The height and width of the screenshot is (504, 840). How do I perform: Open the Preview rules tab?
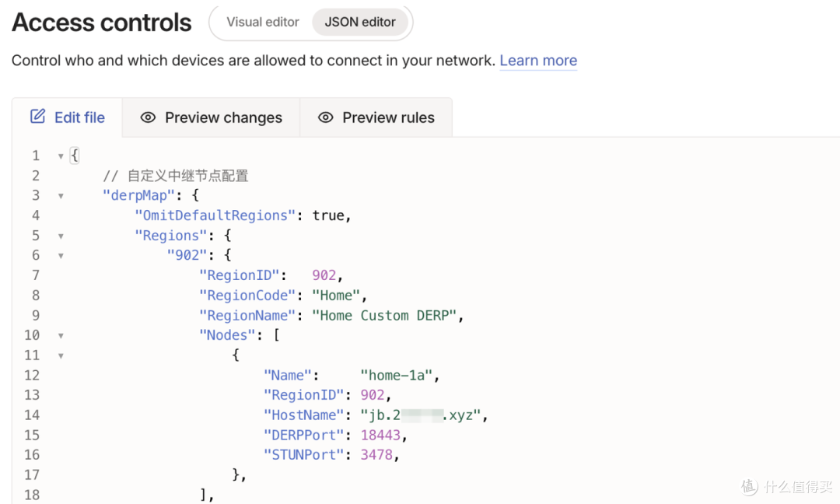(x=376, y=117)
